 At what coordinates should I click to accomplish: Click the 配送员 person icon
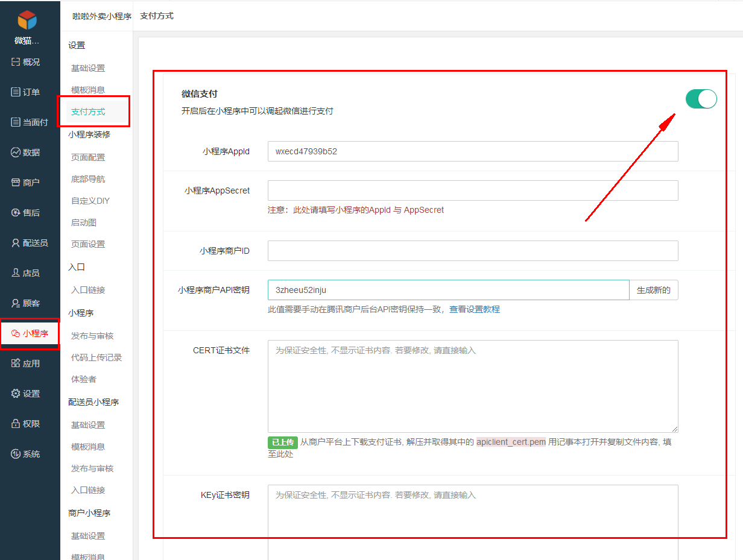click(x=16, y=242)
